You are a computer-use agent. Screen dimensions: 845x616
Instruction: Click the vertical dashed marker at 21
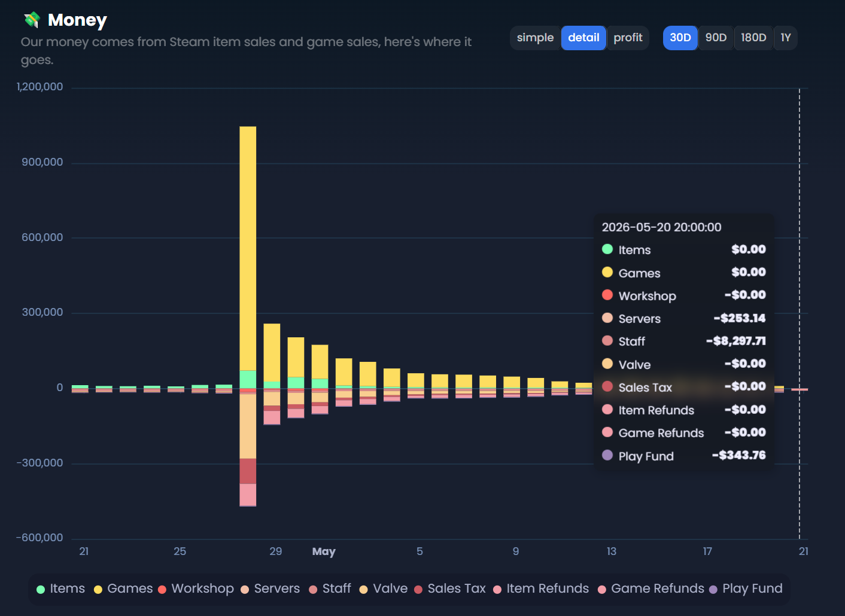(x=800, y=314)
